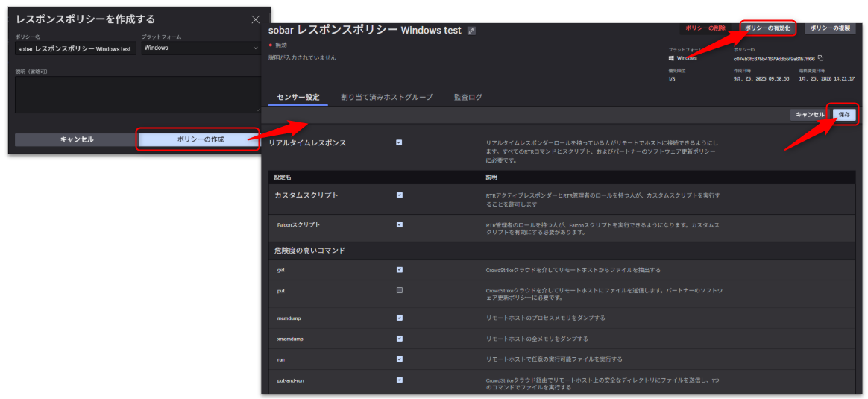Toggle the Falconスクリプト checkbox
Viewport: 868px width, 399px height.
[400, 224]
